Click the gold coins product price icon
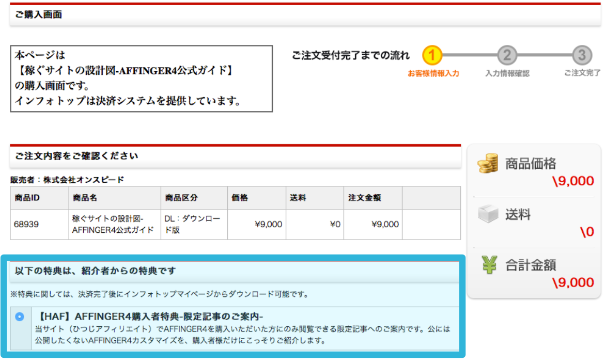 [488, 163]
